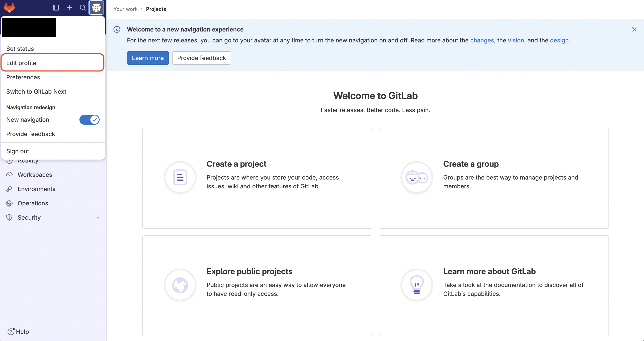The image size is (644, 341).
Task: Click the Provide feedback banner button
Action: (201, 58)
